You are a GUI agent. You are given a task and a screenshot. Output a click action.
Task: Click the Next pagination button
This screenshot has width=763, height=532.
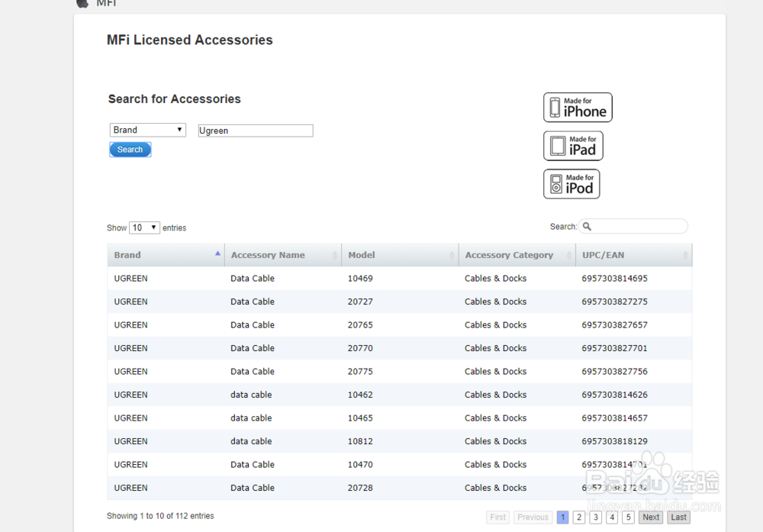coord(651,517)
